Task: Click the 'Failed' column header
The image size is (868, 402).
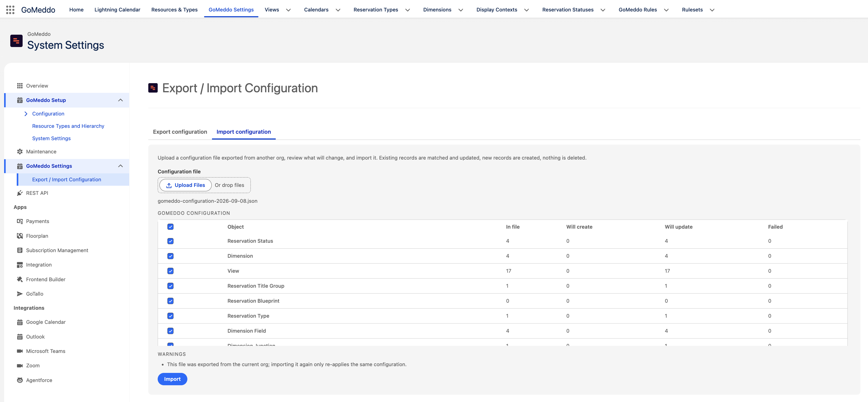Action: click(x=775, y=227)
